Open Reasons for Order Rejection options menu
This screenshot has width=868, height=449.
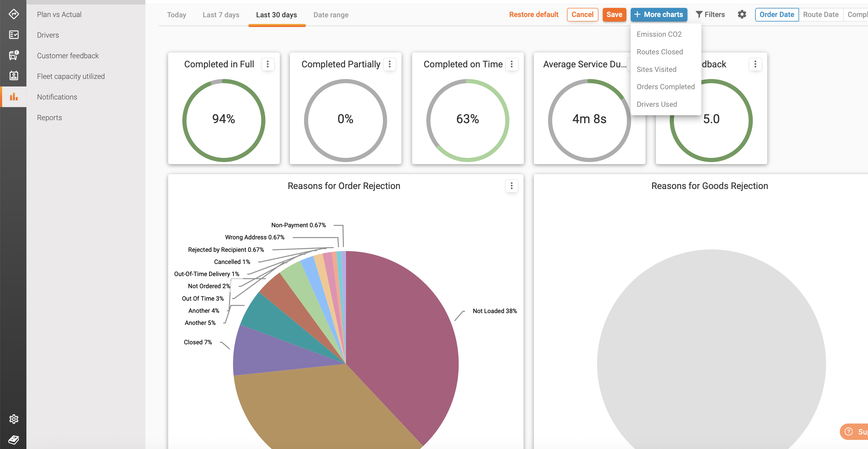511,186
